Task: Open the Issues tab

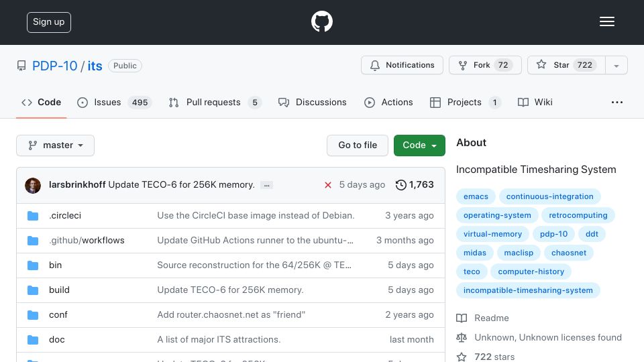Action: pos(115,102)
